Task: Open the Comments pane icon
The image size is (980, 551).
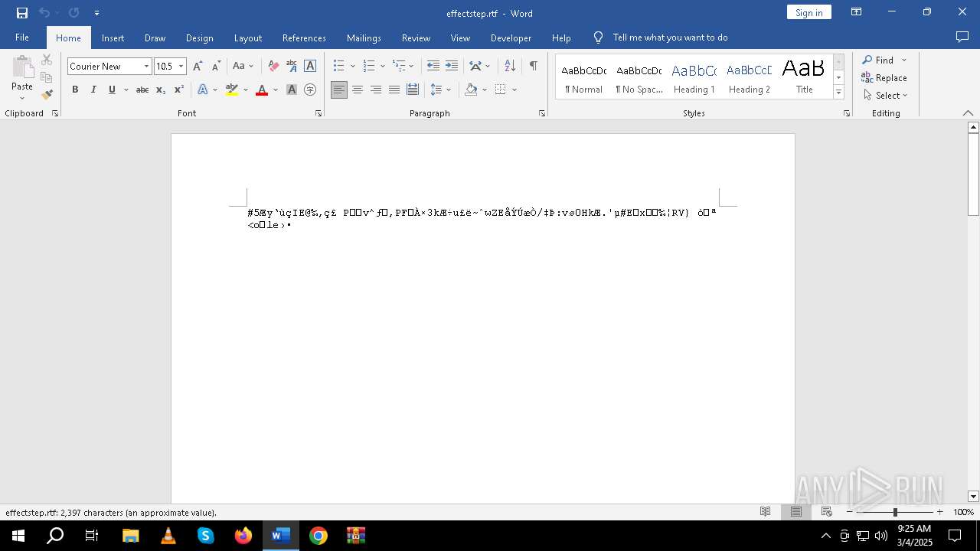Action: click(x=962, y=37)
